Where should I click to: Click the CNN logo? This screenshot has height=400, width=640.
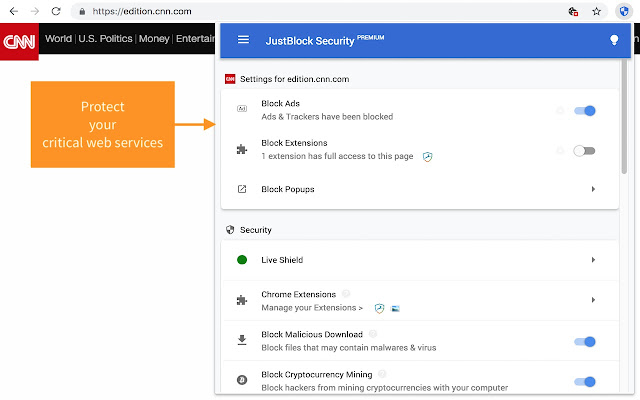click(x=19, y=42)
